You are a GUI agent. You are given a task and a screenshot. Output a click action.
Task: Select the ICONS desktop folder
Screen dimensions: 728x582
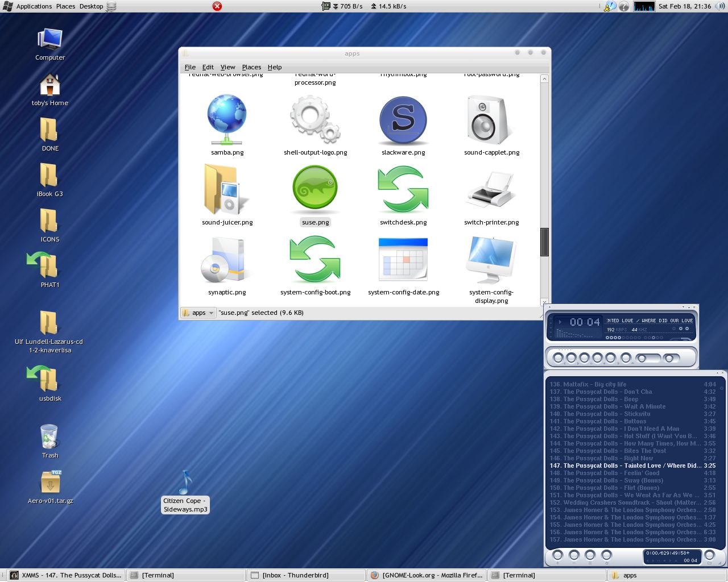click(49, 221)
